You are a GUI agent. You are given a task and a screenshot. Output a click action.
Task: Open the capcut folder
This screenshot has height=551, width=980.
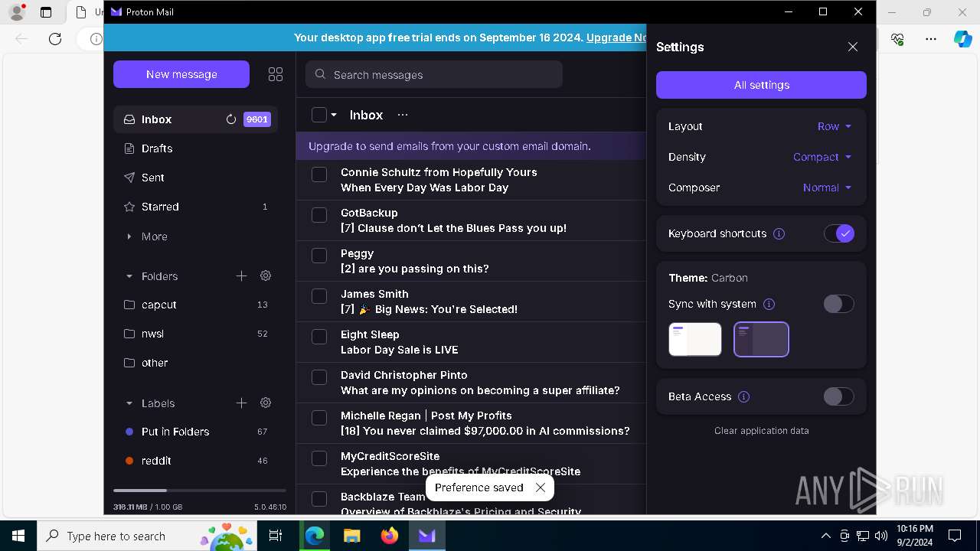point(195,305)
